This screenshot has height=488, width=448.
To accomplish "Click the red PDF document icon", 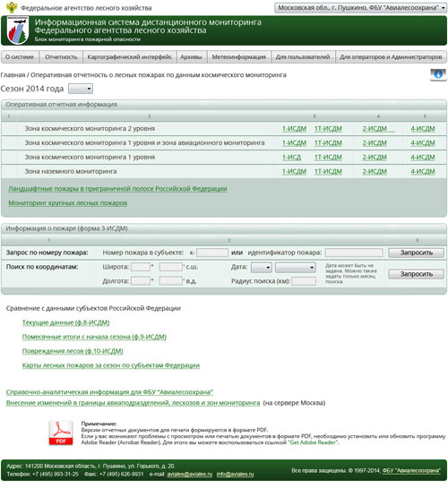I will pos(61,433).
